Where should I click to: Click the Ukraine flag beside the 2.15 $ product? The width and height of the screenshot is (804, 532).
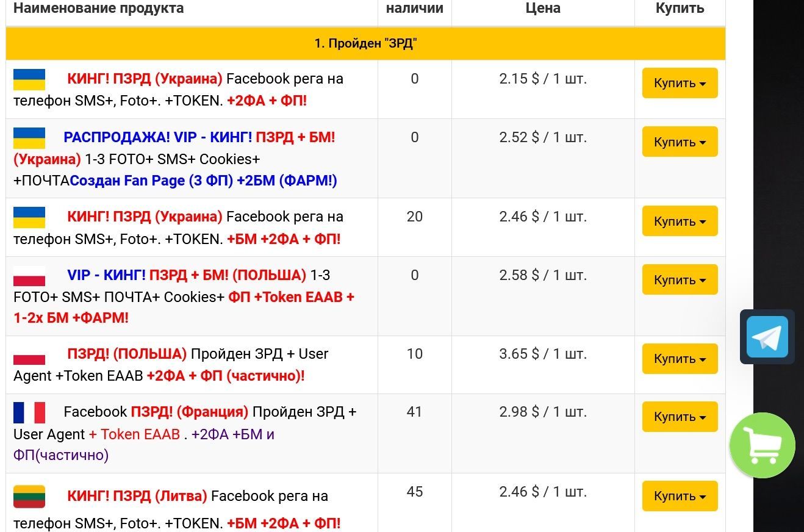pyautogui.click(x=29, y=79)
